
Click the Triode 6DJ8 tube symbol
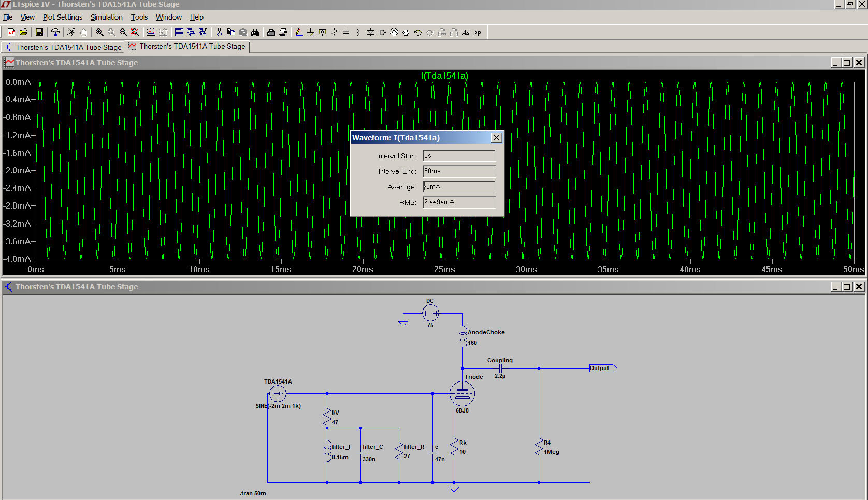pos(462,394)
